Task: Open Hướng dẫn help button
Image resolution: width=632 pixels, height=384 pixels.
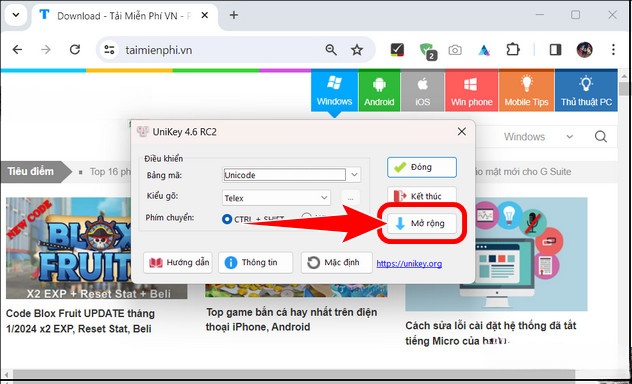Action: tap(178, 263)
